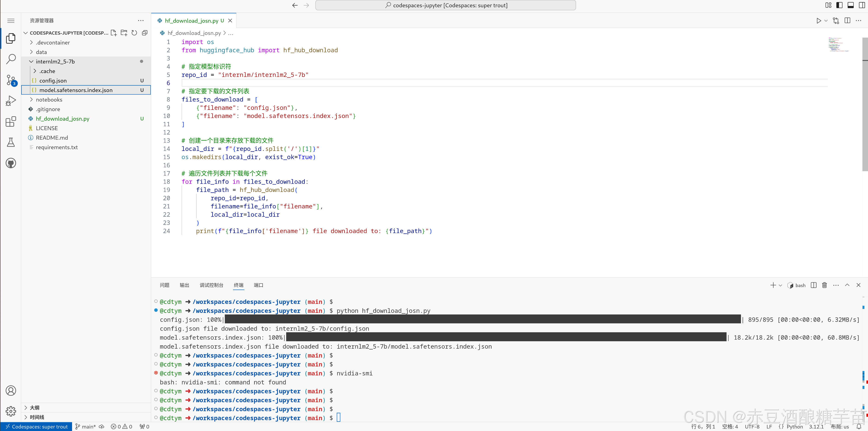Open the hamburger application menu
The height and width of the screenshot is (431, 868).
click(10, 21)
